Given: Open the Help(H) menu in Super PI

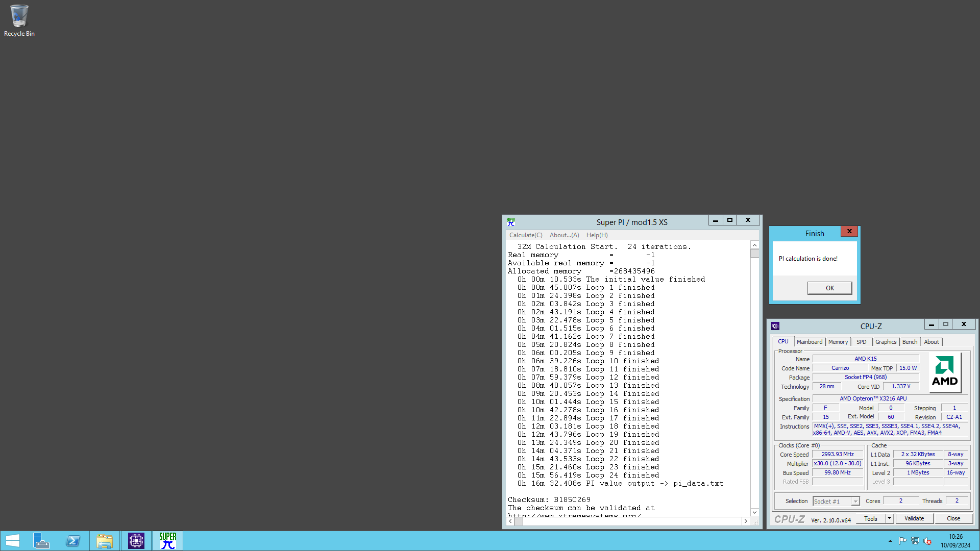Looking at the screenshot, I should pos(597,235).
